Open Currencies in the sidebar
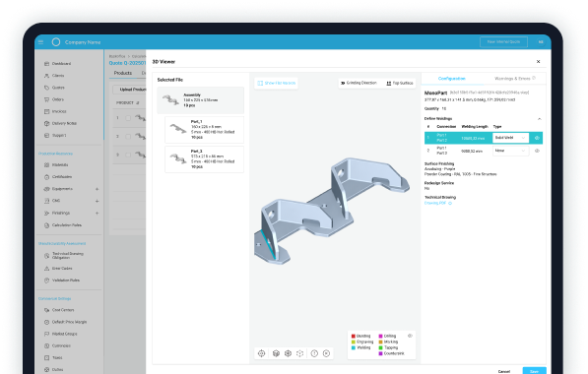Screen dimensions: 588x374 click(57, 345)
